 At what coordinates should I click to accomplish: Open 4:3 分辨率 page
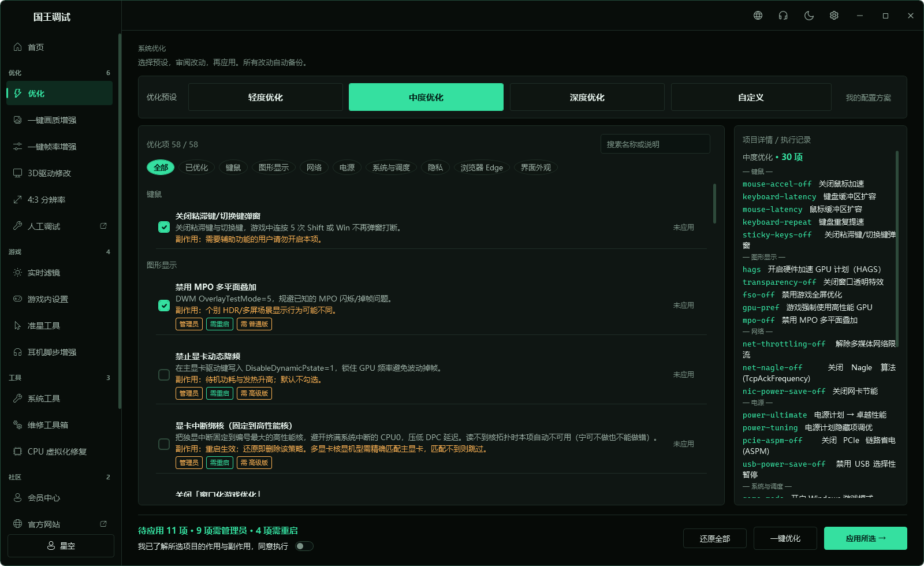click(59, 200)
